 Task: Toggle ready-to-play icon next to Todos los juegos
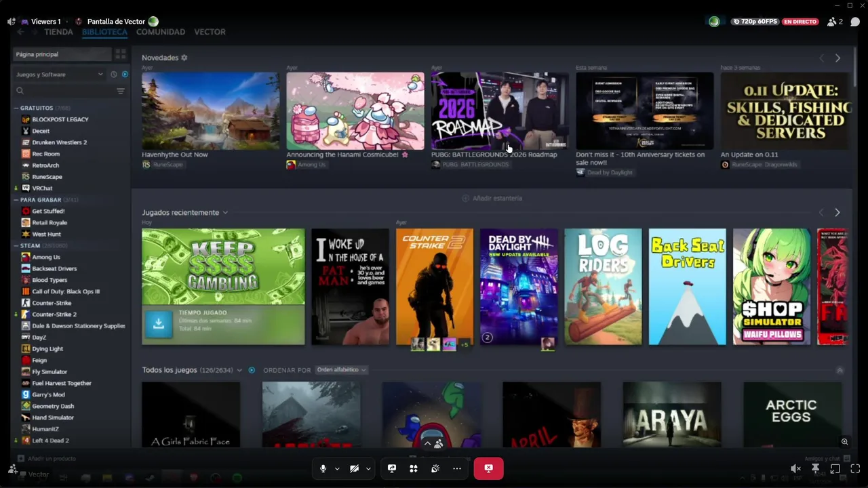(x=252, y=370)
